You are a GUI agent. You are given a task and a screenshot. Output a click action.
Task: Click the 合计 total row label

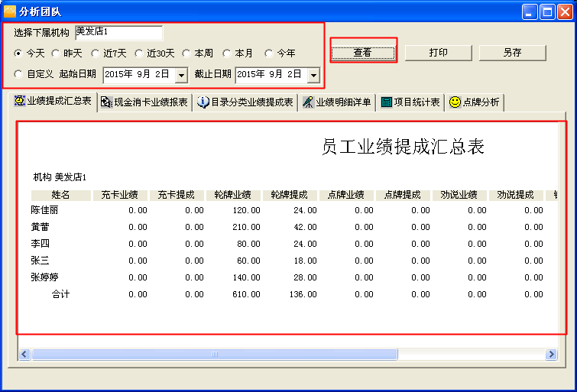click(60, 294)
